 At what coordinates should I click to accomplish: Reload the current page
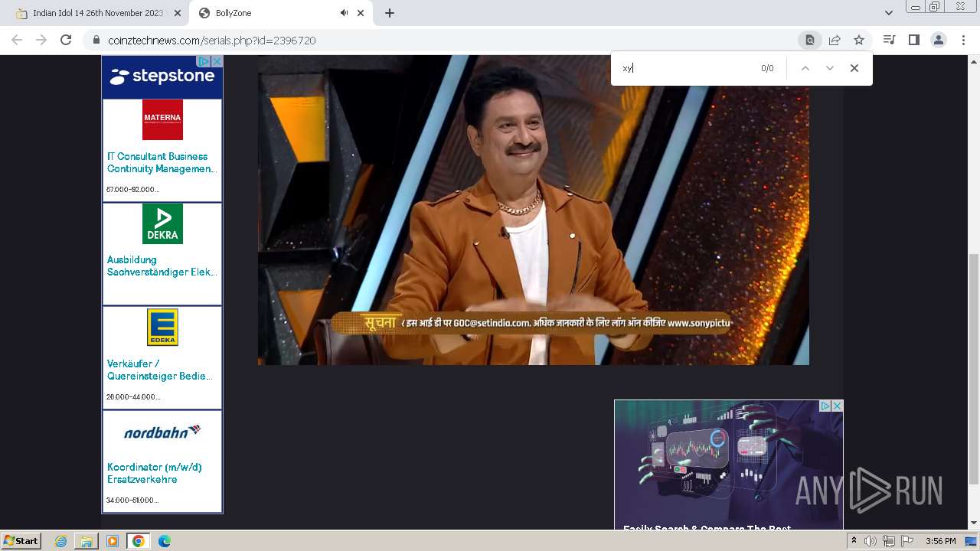point(66,40)
